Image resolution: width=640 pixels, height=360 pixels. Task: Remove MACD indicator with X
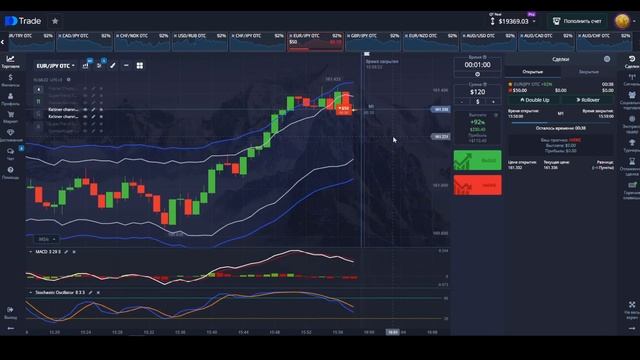(74, 252)
